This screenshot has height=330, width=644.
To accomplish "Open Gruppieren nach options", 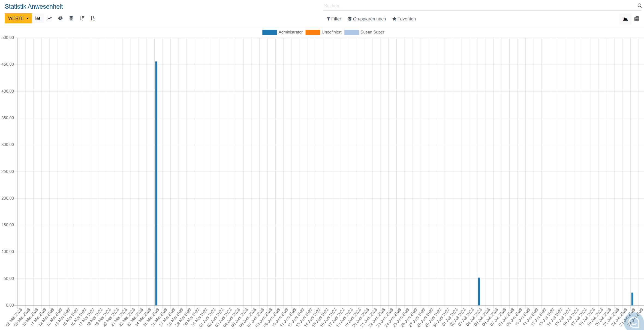I will [x=367, y=19].
